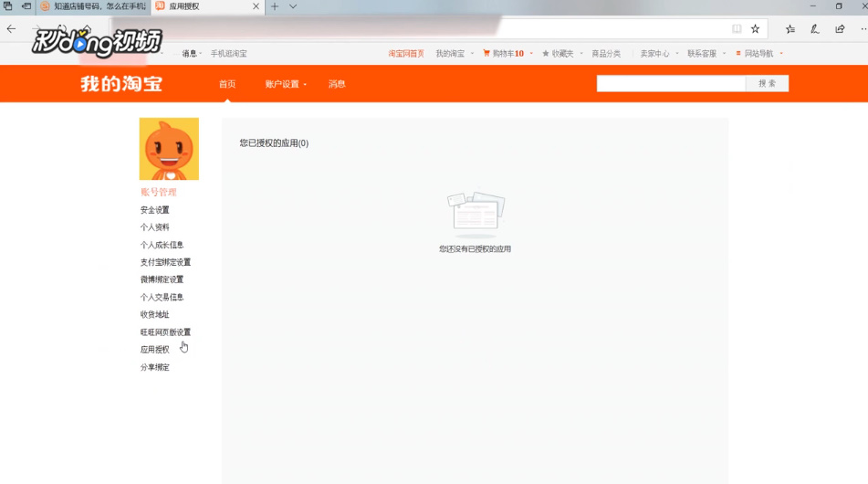Viewport: 868px width, 484px height.
Task: Open the 消息 dropdown in top bar
Action: click(192, 54)
